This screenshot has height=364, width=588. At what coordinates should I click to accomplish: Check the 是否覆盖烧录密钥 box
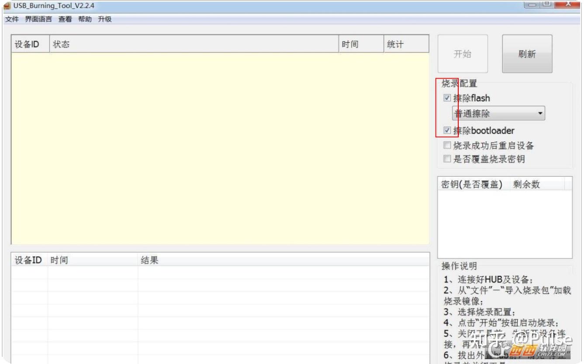coord(447,160)
